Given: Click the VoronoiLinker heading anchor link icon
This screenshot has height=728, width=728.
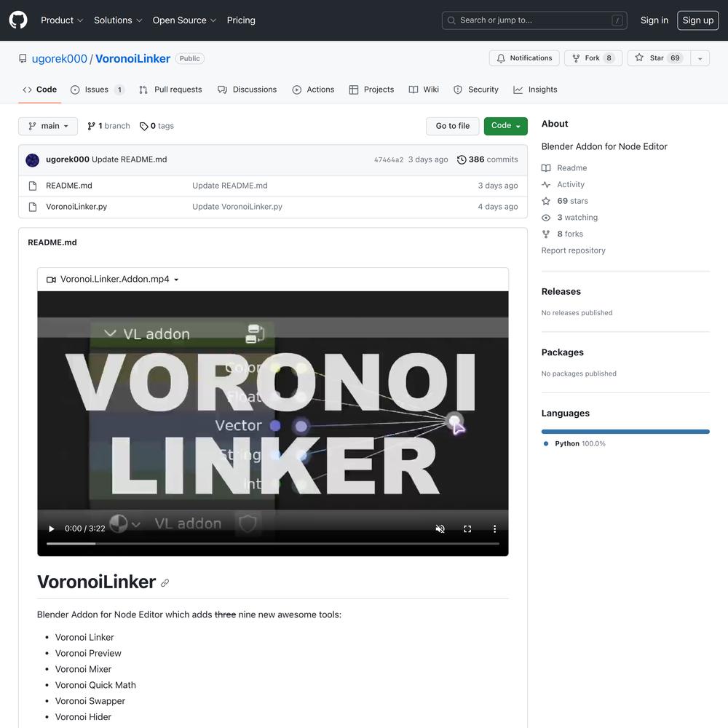Looking at the screenshot, I should 165,583.
